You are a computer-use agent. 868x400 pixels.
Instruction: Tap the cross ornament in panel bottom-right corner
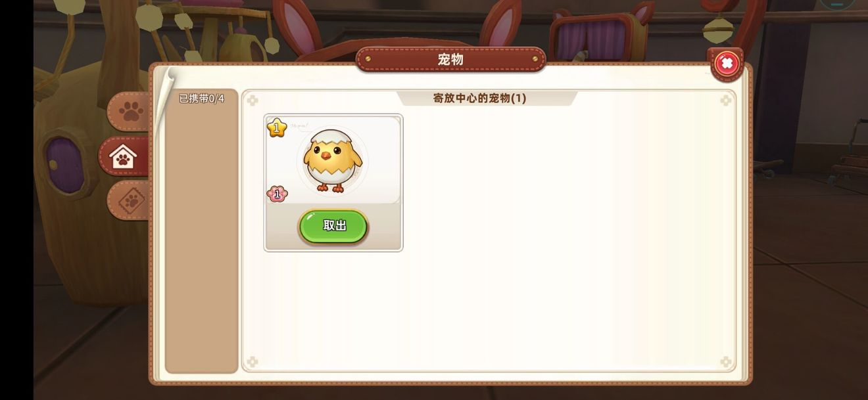point(725,362)
